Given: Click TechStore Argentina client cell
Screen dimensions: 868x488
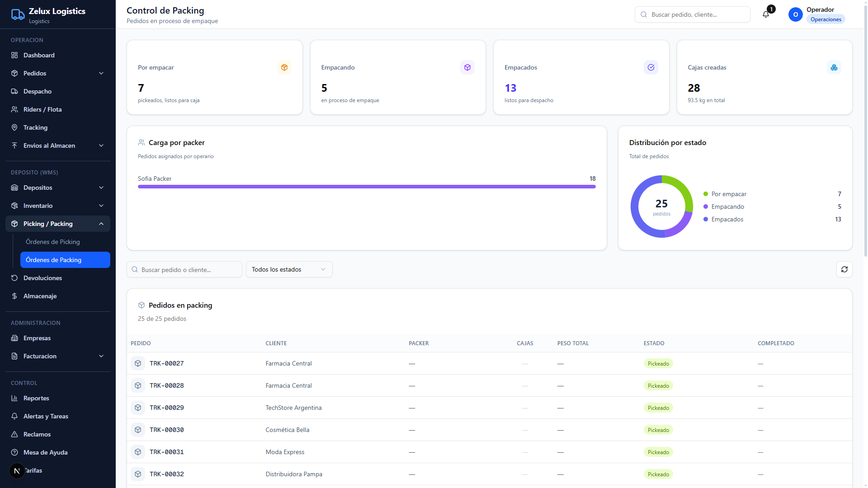Looking at the screenshot, I should 293,408.
